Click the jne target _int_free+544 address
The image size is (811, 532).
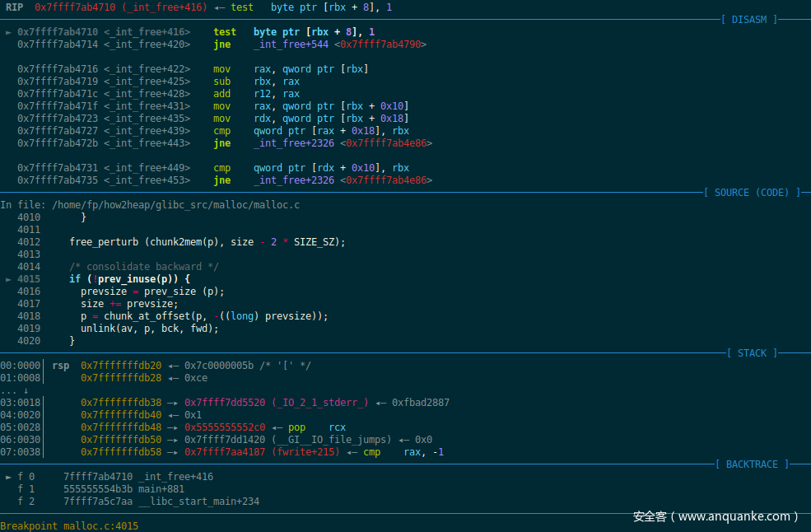(339, 44)
